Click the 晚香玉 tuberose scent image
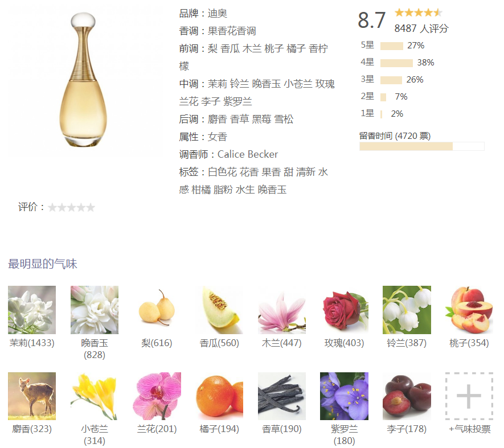 (x=95, y=310)
